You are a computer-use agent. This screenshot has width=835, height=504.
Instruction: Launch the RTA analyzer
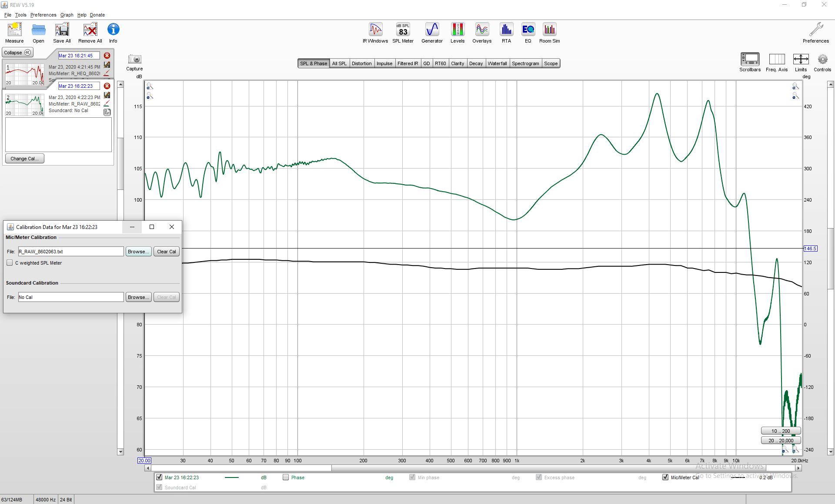click(x=506, y=33)
